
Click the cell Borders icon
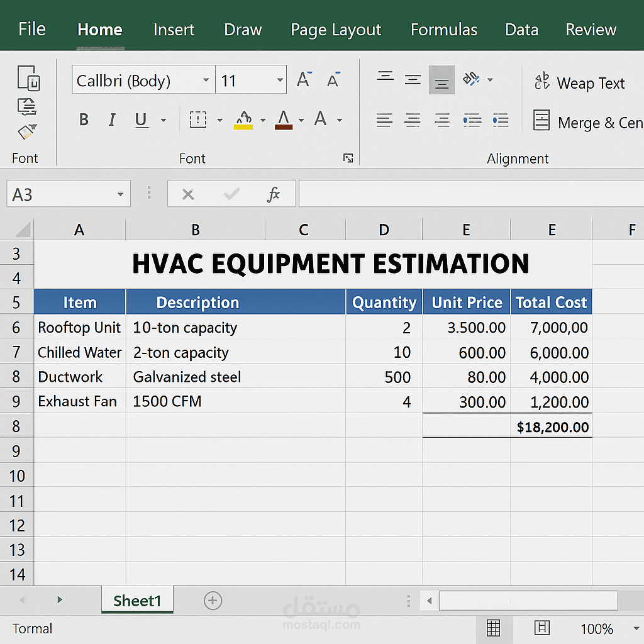pos(197,119)
